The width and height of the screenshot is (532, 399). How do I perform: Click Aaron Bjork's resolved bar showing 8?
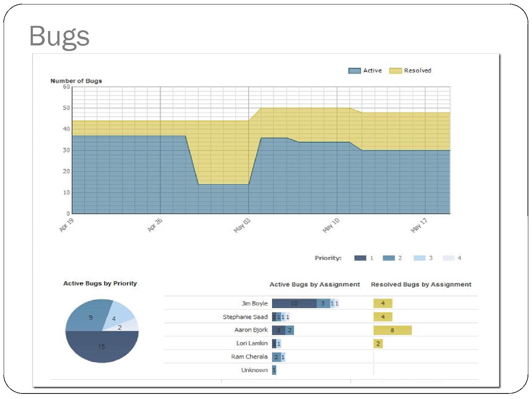392,330
